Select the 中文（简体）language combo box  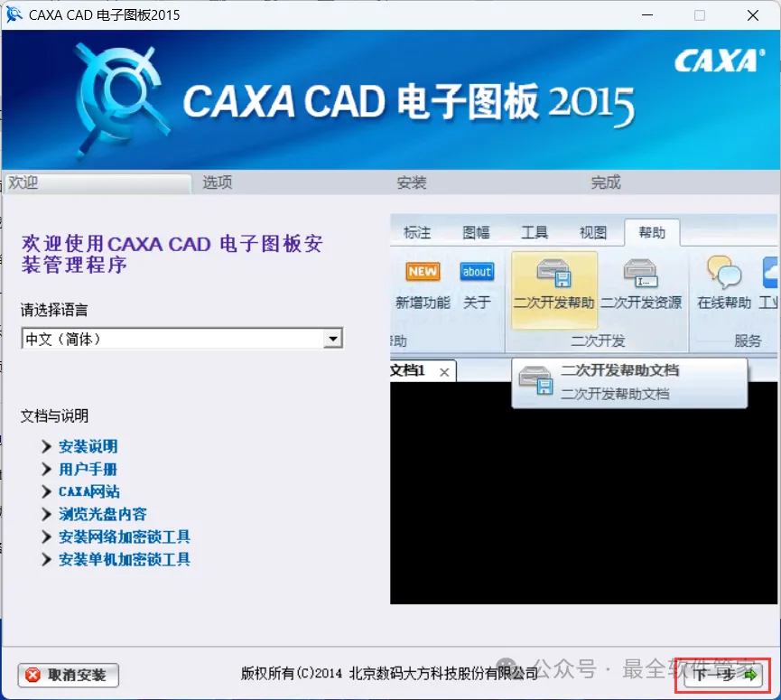tap(181, 339)
